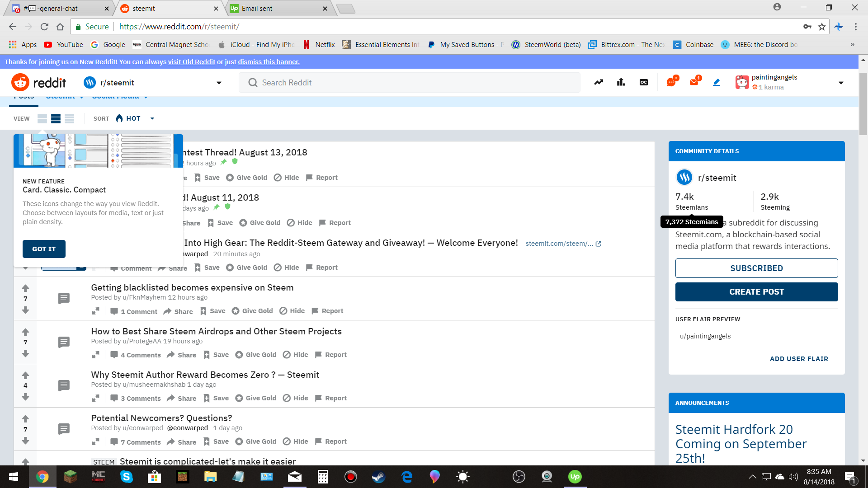The height and width of the screenshot is (488, 868).
Task: Select Card view layout icon
Action: point(42,118)
